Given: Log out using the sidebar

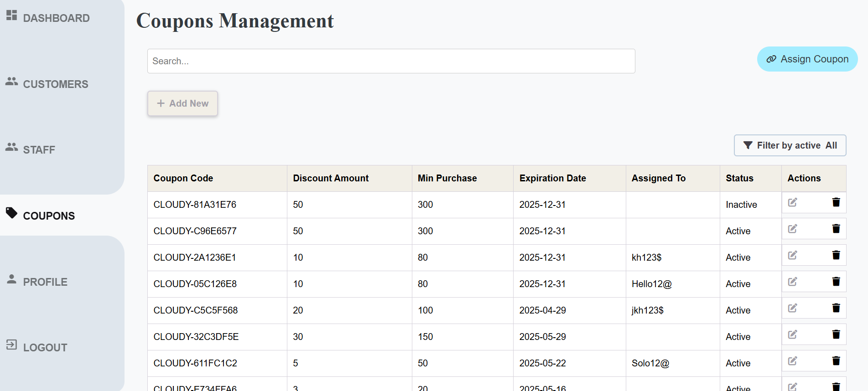Looking at the screenshot, I should 45,348.
